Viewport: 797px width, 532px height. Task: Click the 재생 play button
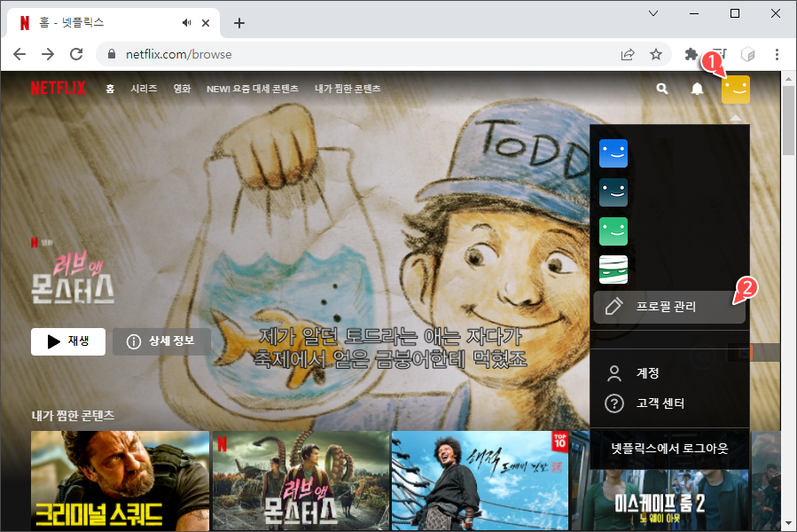coord(67,341)
